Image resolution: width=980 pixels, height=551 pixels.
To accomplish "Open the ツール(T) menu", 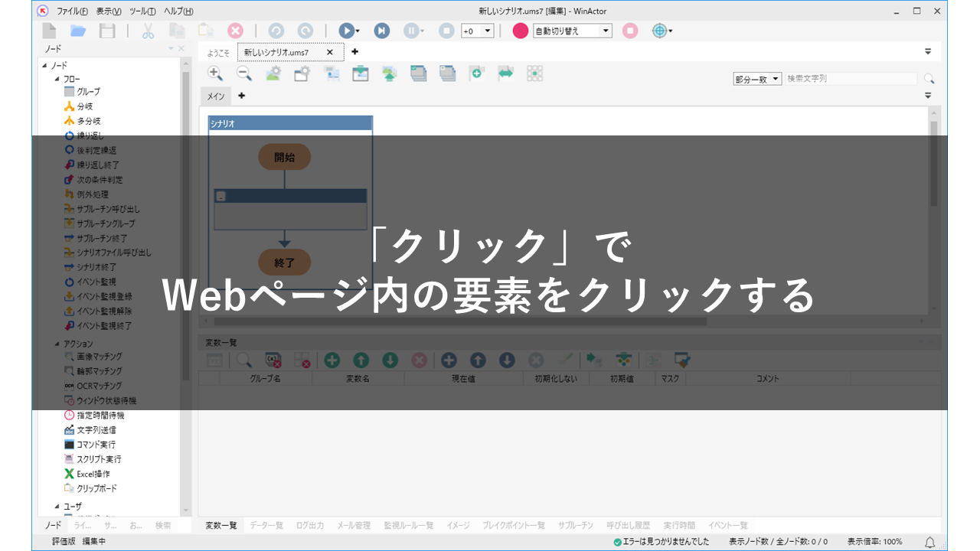I will click(x=143, y=11).
